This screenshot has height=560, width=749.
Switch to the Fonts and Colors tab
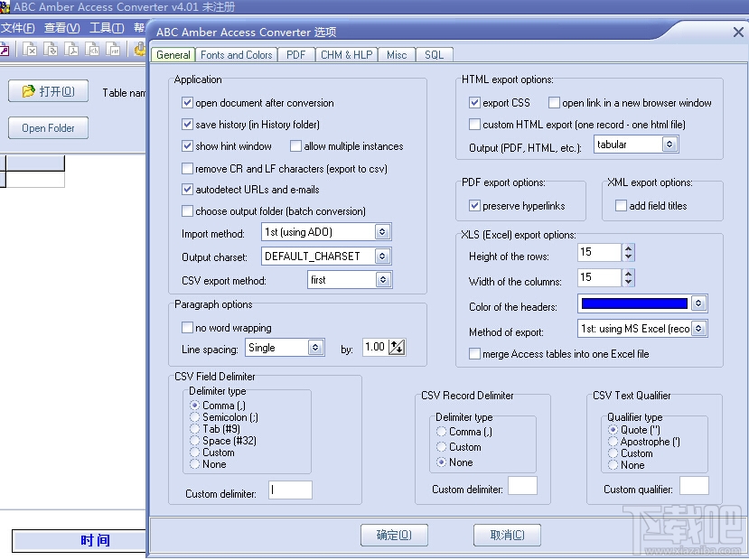[x=236, y=55]
